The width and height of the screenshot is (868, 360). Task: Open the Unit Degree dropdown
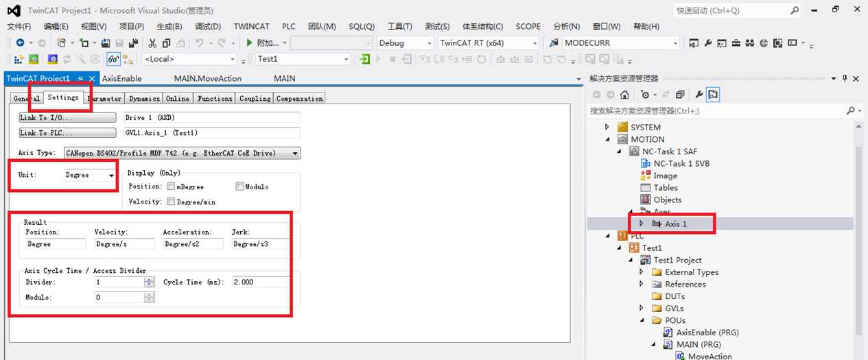tap(111, 176)
